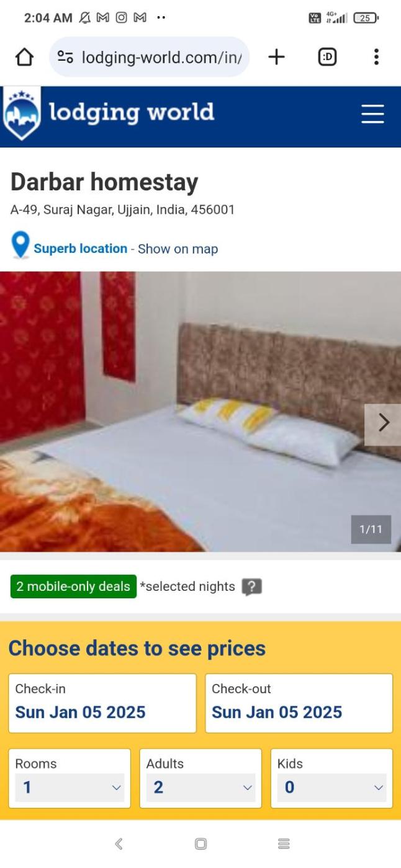The height and width of the screenshot is (868, 401).
Task: Tap site info icon in address bar
Action: click(65, 57)
